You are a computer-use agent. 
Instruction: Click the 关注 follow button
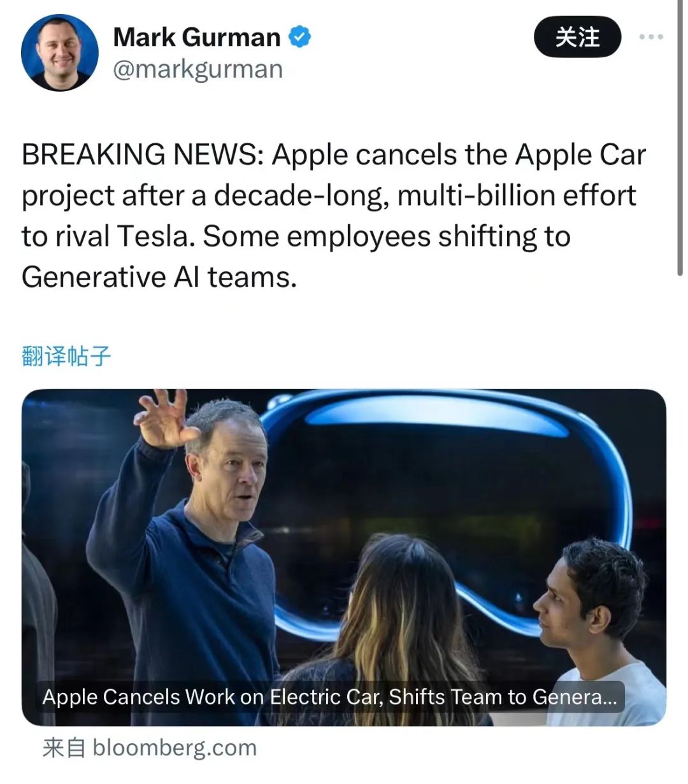tap(577, 37)
